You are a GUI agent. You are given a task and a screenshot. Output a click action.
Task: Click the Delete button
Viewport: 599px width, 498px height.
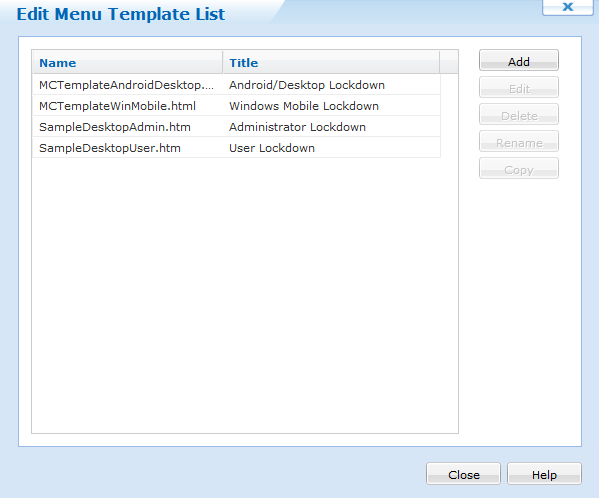[x=519, y=115]
